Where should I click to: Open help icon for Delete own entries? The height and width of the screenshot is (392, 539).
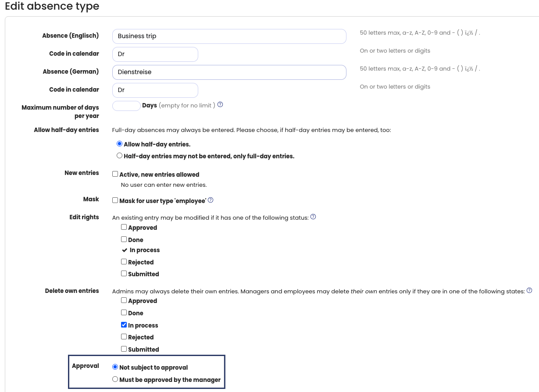pos(529,291)
